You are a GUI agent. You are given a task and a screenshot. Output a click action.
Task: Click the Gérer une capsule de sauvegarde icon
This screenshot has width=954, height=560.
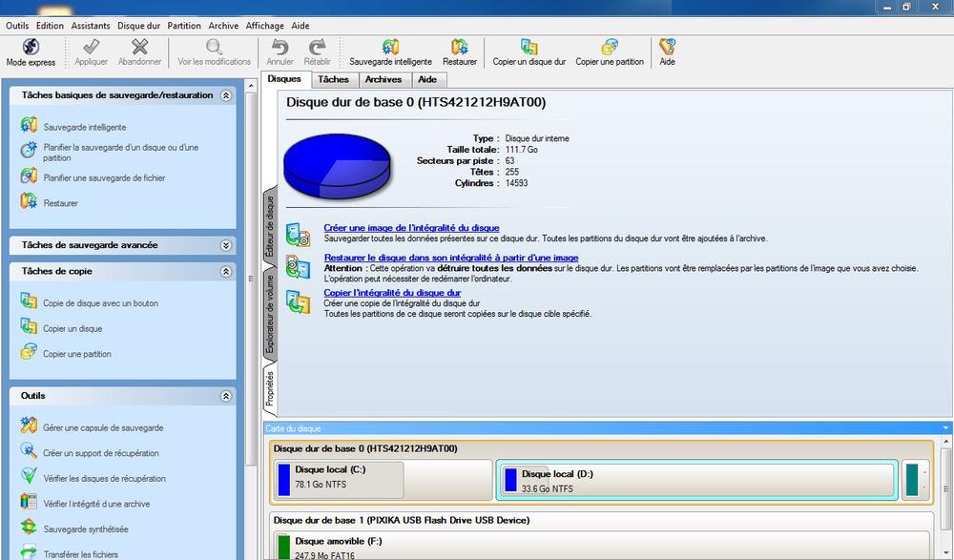coord(29,426)
